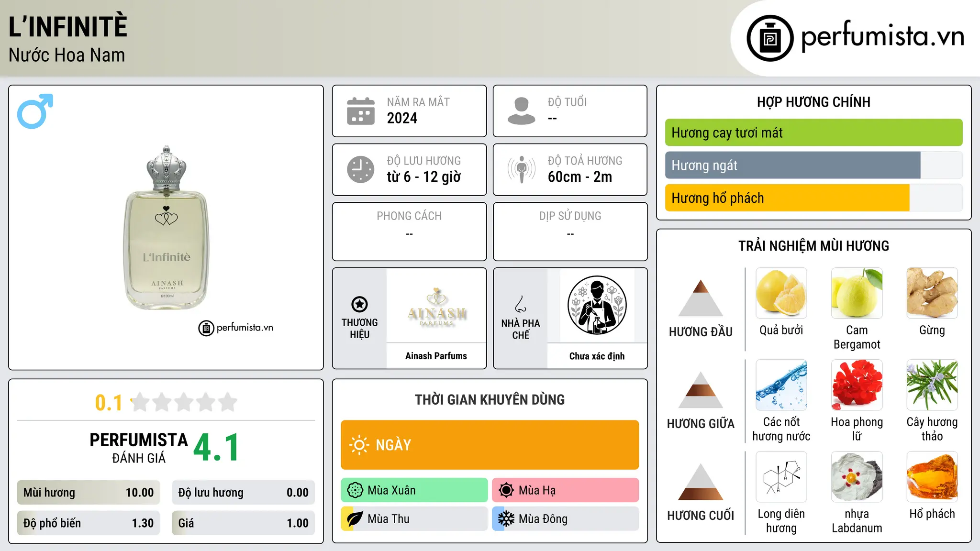
Task: Click the Mùa Thu season bar
Action: (414, 519)
